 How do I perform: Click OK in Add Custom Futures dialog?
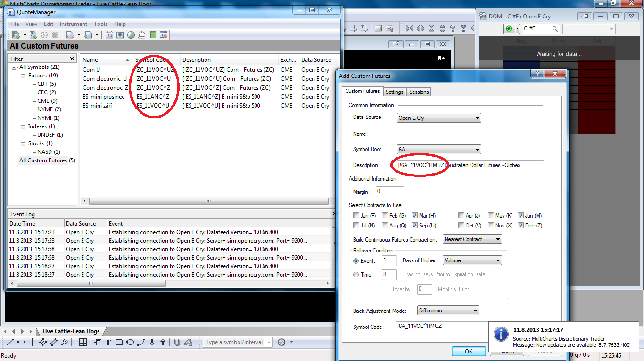(469, 352)
